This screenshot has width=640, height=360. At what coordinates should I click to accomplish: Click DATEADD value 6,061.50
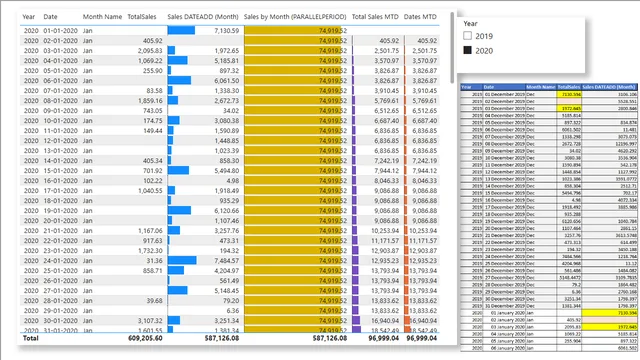point(227,81)
